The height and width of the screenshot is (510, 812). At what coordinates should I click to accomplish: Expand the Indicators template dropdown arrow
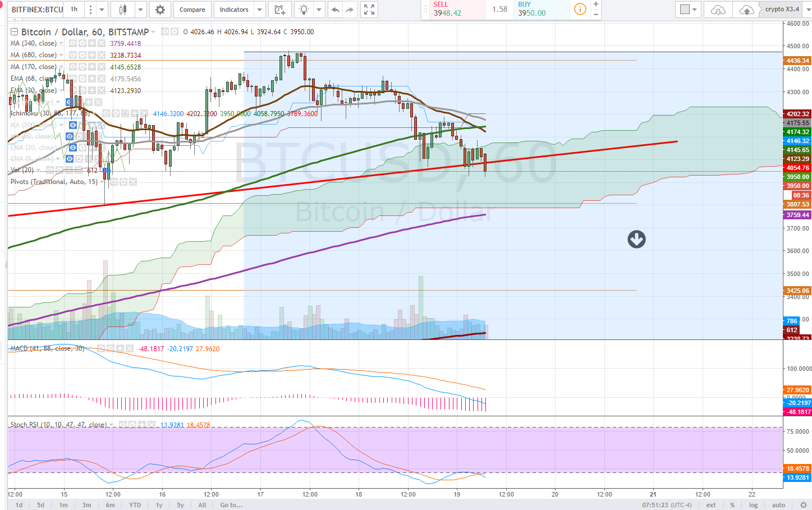click(x=259, y=10)
